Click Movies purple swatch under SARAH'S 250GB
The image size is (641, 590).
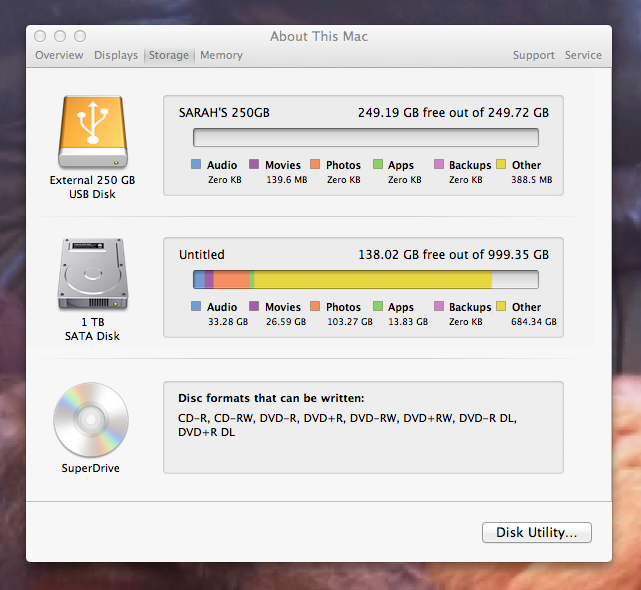coord(254,164)
